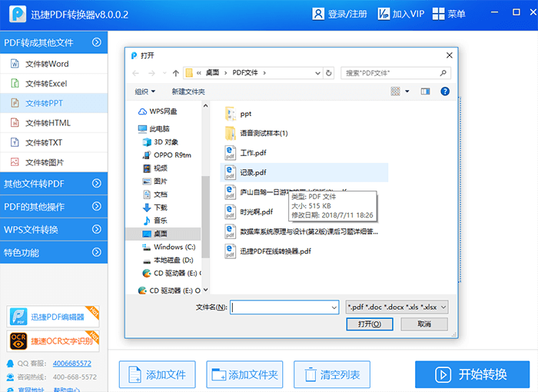Click the image icon beside 文件转图片

(15, 162)
